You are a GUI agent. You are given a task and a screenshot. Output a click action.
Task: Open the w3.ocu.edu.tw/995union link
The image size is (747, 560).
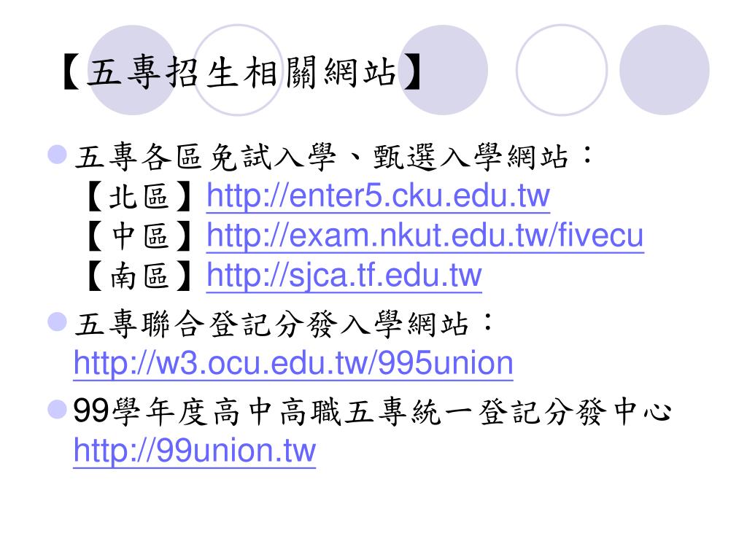(293, 364)
